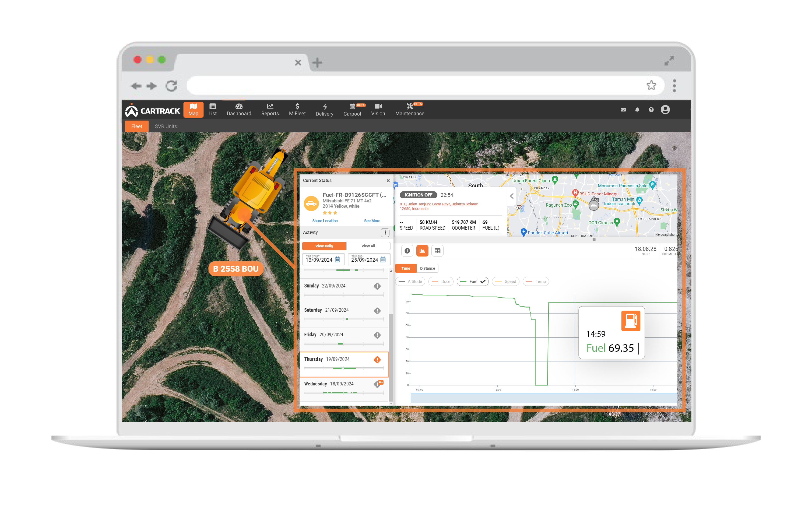Open the chart graph view
The height and width of the screenshot is (520, 812).
tap(422, 251)
